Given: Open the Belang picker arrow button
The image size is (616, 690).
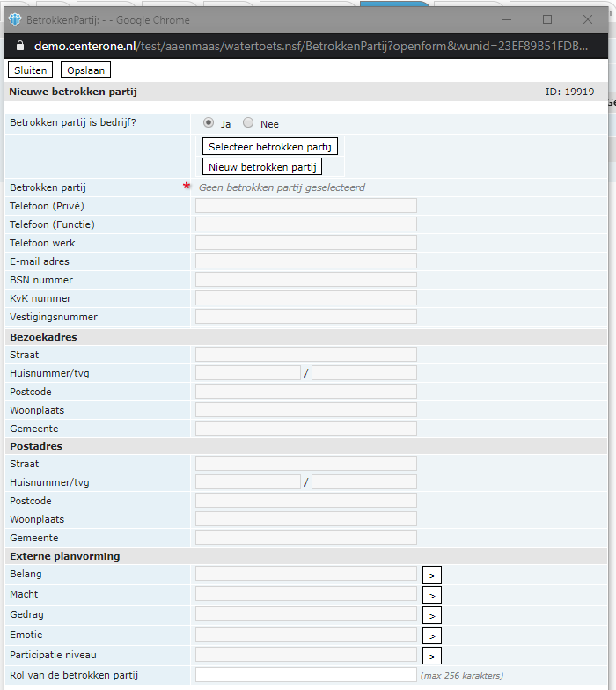Looking at the screenshot, I should click(x=431, y=575).
